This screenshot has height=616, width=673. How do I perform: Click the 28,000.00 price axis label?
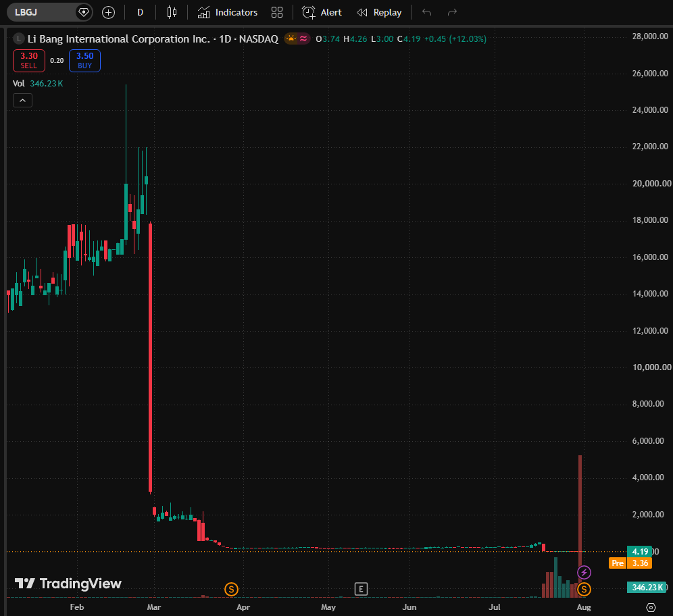point(650,36)
